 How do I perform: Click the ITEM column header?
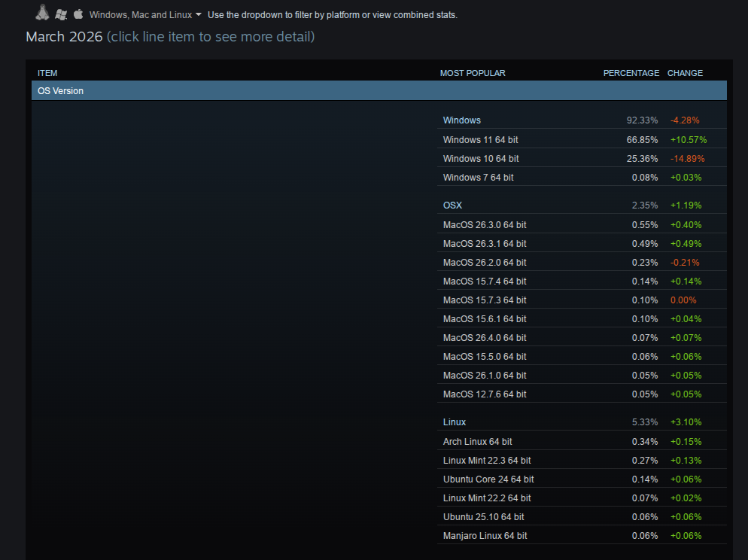[x=47, y=73]
